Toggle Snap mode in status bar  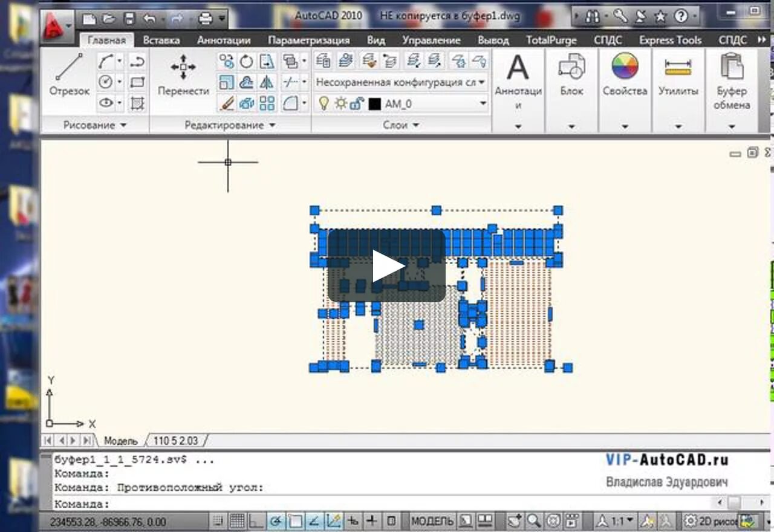(218, 521)
